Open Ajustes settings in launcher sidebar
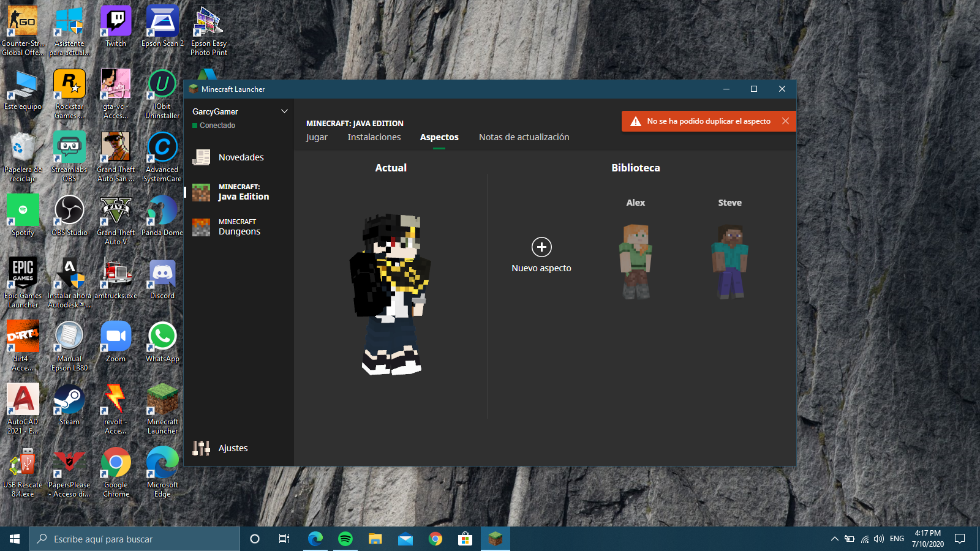The height and width of the screenshot is (551, 980). coord(233,448)
